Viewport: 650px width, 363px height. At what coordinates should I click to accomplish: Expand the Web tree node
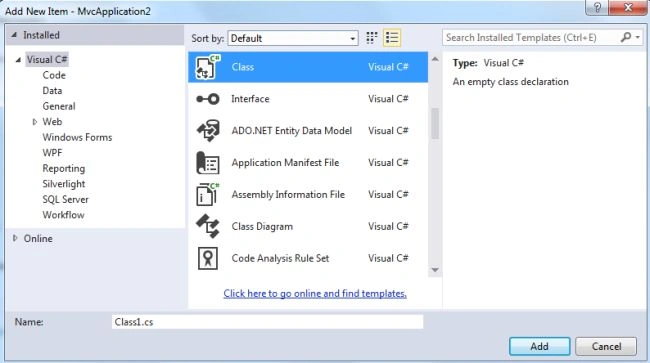pos(35,122)
